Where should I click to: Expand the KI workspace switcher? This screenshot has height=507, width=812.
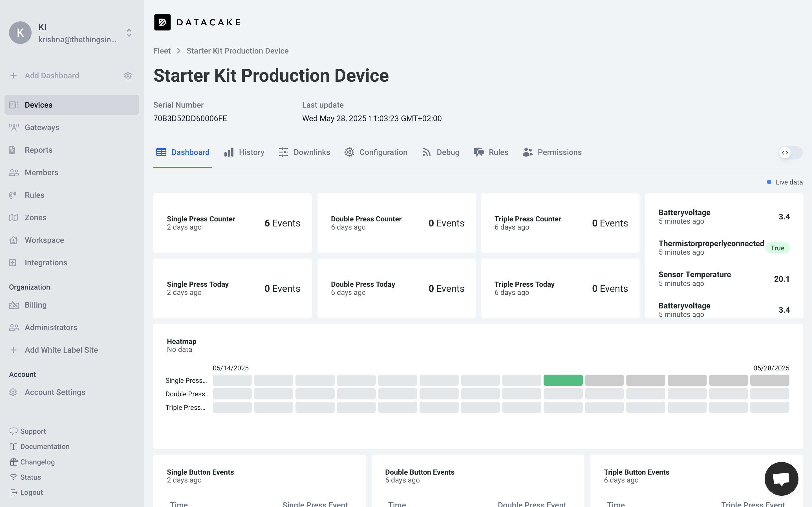tap(129, 33)
